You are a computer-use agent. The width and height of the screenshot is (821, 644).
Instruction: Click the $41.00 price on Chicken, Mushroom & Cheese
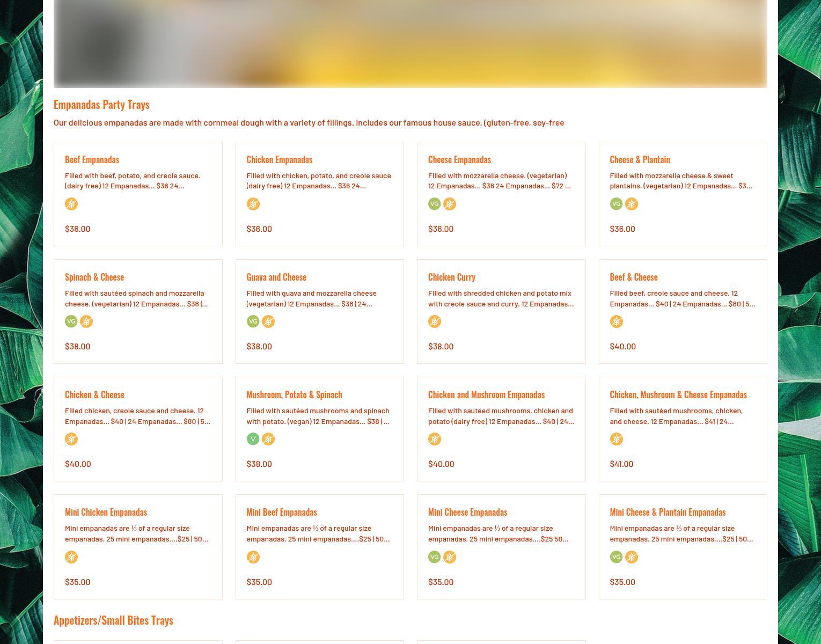click(x=621, y=464)
